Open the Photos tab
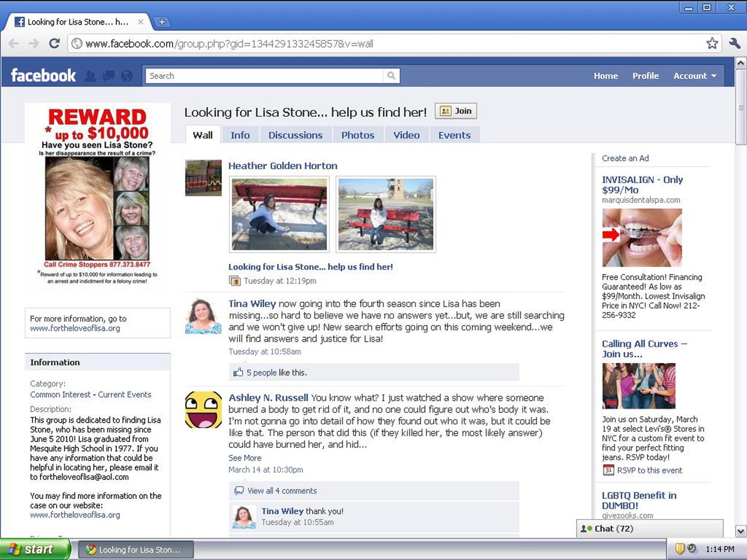 [x=358, y=135]
